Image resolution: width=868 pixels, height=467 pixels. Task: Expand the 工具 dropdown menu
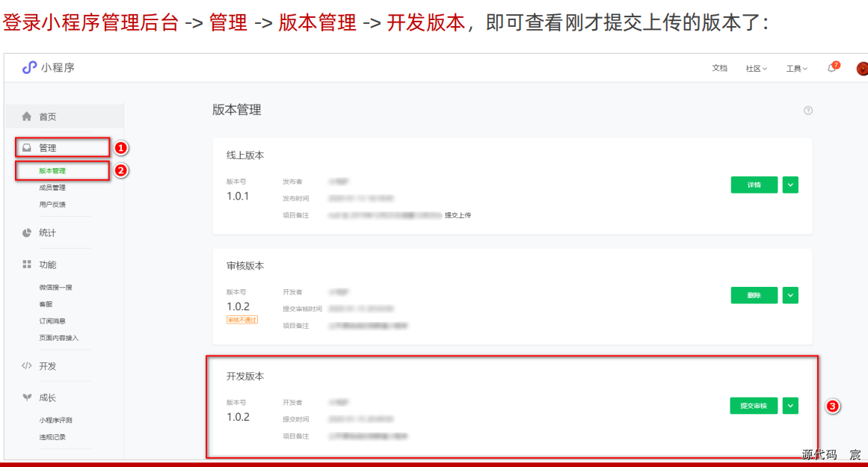coord(796,69)
